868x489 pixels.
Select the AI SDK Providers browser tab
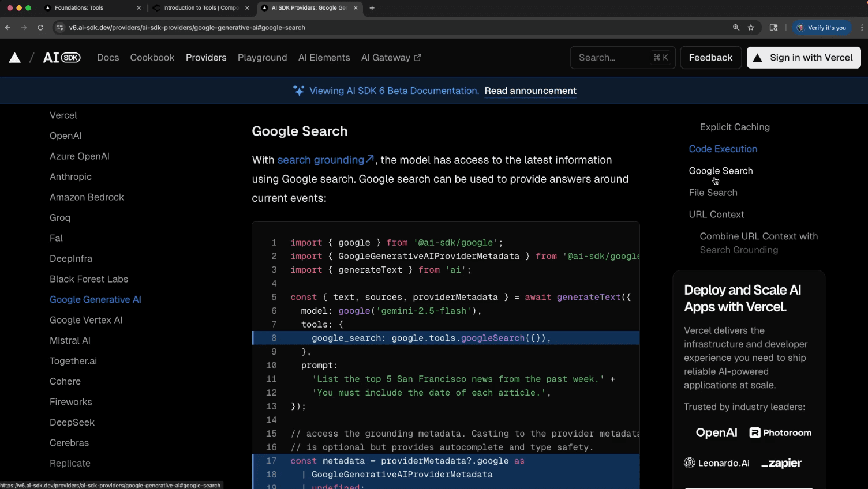click(x=309, y=8)
